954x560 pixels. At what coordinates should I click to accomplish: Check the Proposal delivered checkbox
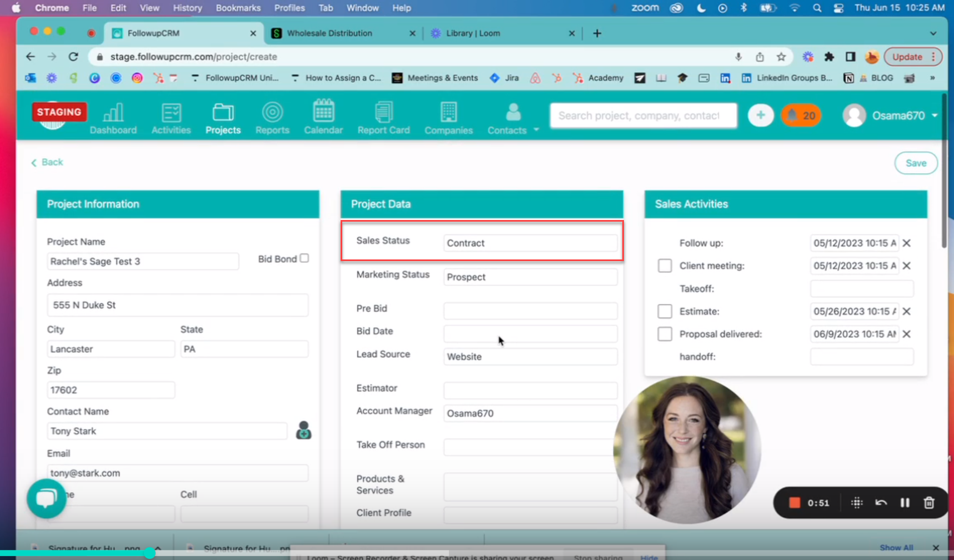pyautogui.click(x=665, y=334)
